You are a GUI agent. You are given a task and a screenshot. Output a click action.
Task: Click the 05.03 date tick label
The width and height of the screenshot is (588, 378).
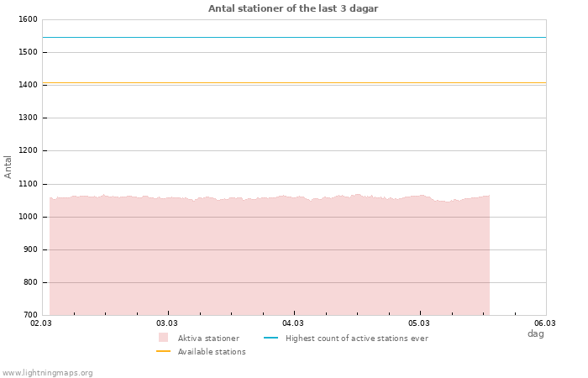point(419,323)
